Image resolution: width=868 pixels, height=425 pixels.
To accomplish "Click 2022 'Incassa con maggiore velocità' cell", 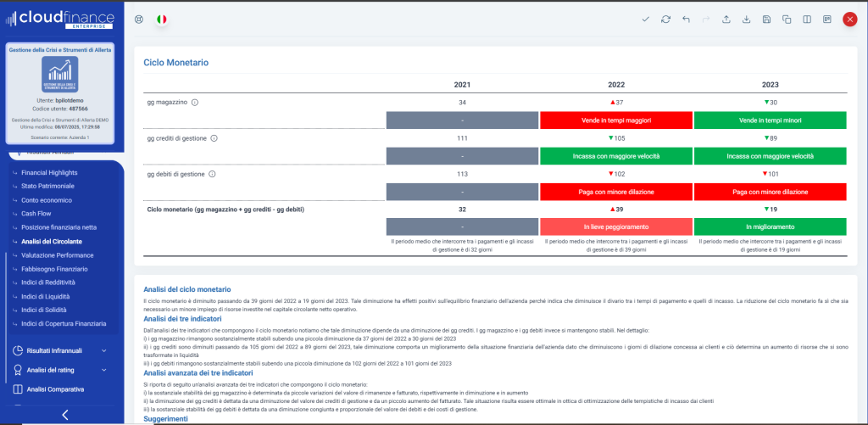I will [616, 156].
